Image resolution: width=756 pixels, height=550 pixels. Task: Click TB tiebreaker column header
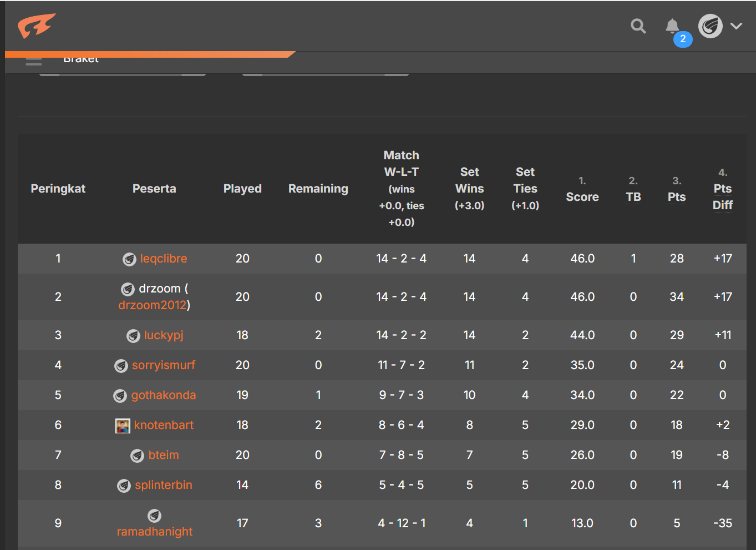click(633, 197)
